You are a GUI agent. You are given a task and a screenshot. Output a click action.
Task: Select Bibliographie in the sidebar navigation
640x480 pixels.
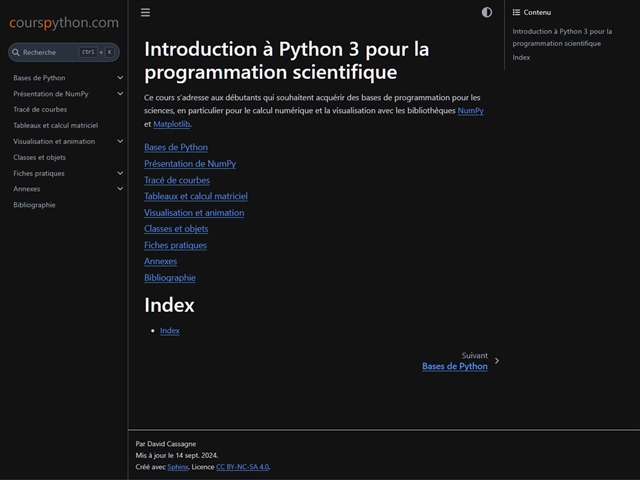34,205
